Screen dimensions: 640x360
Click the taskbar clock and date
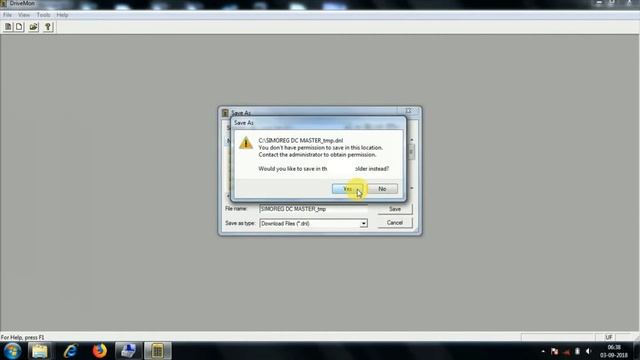(613, 351)
